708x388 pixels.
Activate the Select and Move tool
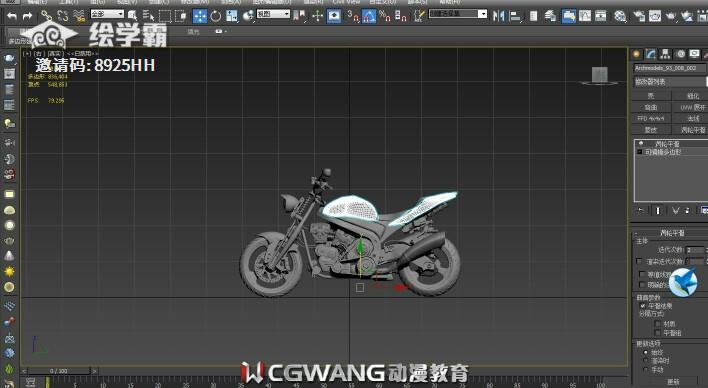200,16
